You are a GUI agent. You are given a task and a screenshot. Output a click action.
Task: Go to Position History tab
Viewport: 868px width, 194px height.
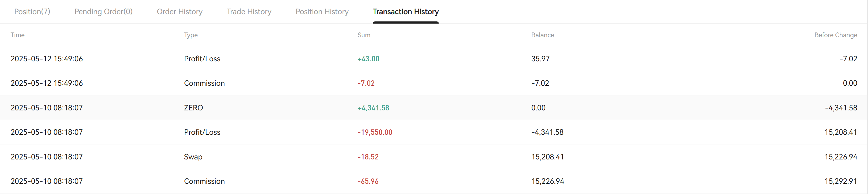click(x=322, y=12)
